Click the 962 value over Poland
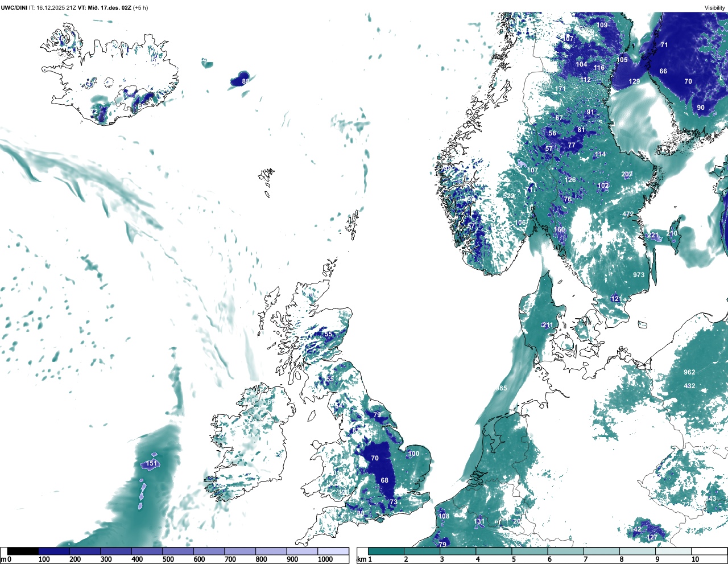This screenshot has height=564, width=728. click(689, 372)
